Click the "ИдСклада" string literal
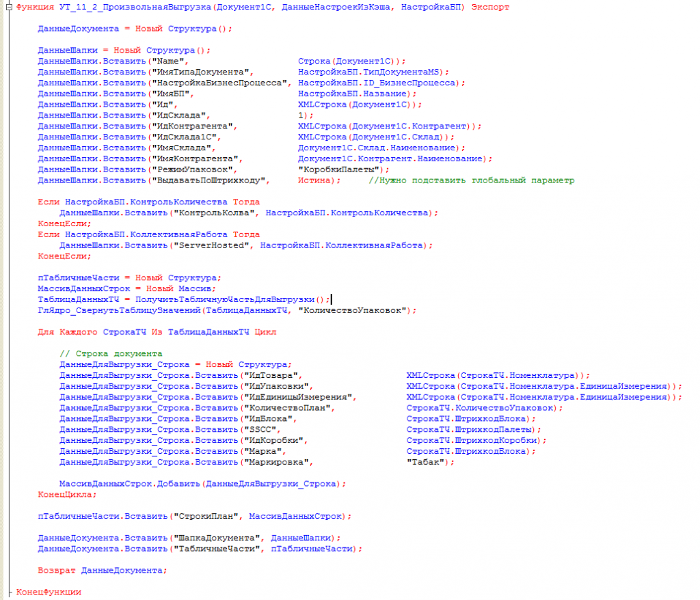Viewport: 700px width, 600px height. point(178,115)
